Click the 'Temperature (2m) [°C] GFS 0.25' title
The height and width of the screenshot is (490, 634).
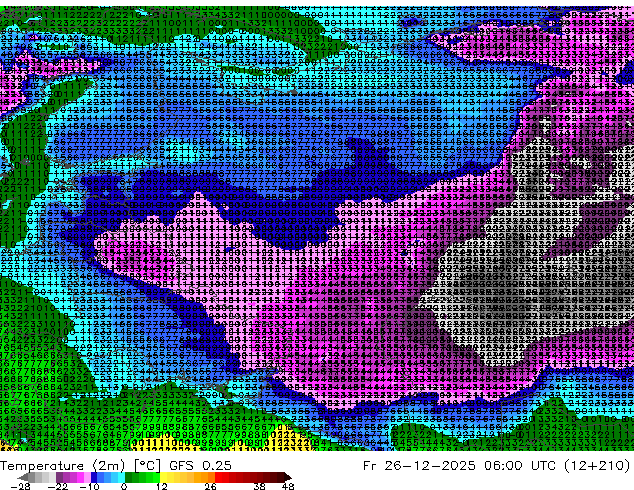116,466
